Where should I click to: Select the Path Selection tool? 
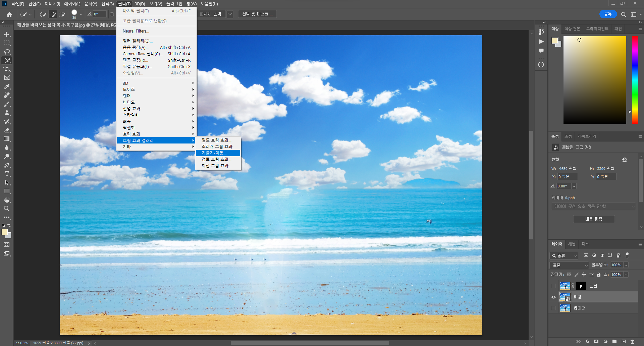pyautogui.click(x=7, y=182)
